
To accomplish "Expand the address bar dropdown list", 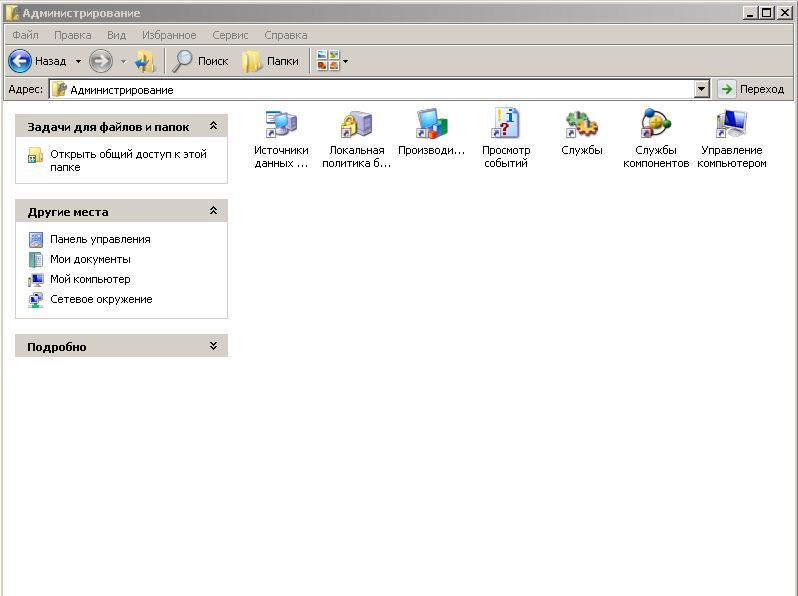I will [701, 89].
